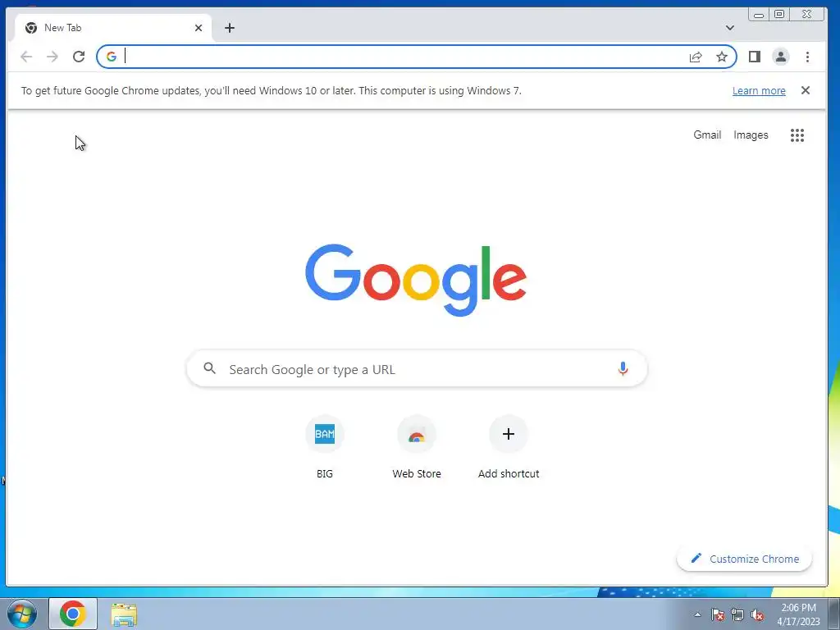Click the Customize Chrome button
840x630 pixels.
[744, 559]
